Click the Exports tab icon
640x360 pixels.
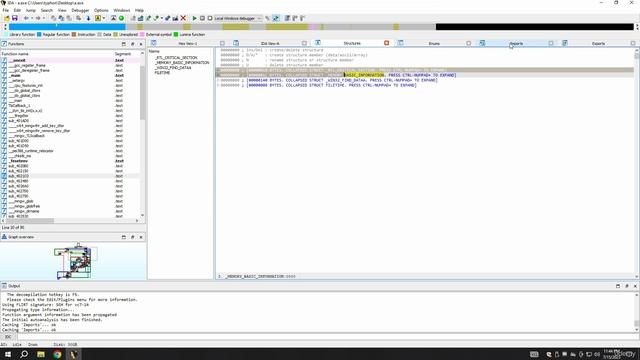[x=565, y=43]
